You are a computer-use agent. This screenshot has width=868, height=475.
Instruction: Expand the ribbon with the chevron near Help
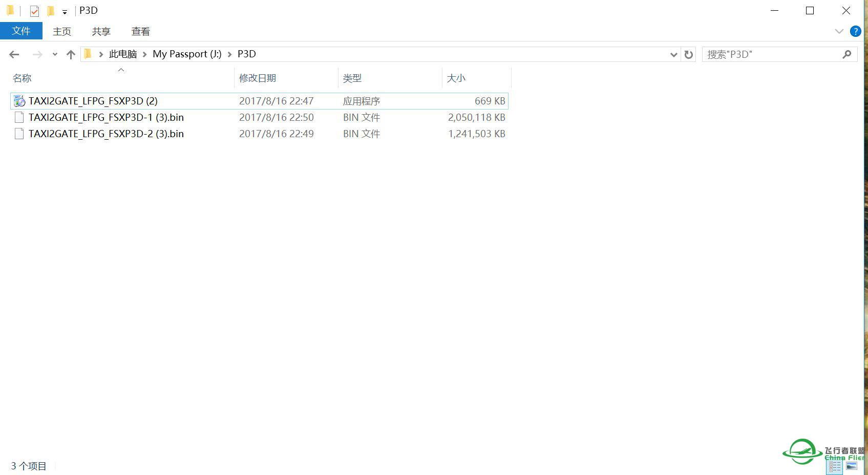point(839,31)
